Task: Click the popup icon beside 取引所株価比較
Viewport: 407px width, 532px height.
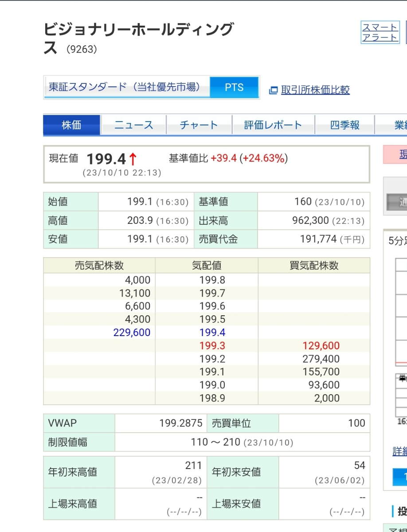Action: point(274,90)
